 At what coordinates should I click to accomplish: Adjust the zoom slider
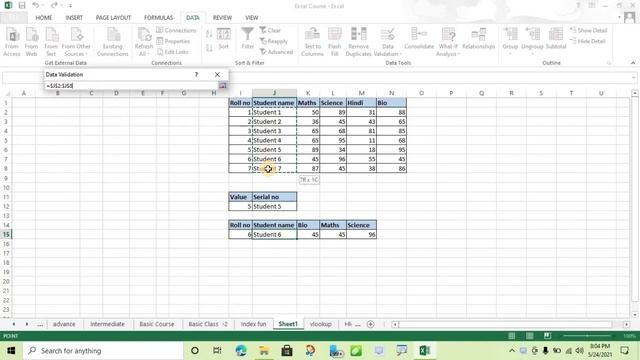pyautogui.click(x=588, y=336)
